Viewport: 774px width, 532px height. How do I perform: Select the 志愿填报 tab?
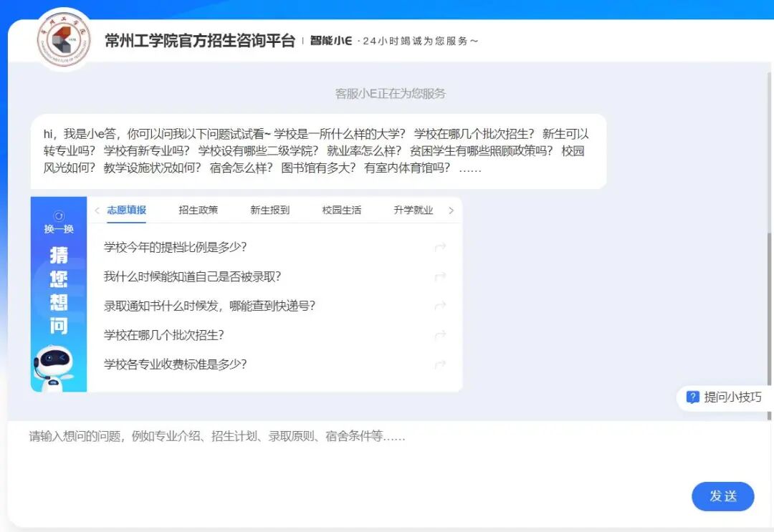point(126,210)
